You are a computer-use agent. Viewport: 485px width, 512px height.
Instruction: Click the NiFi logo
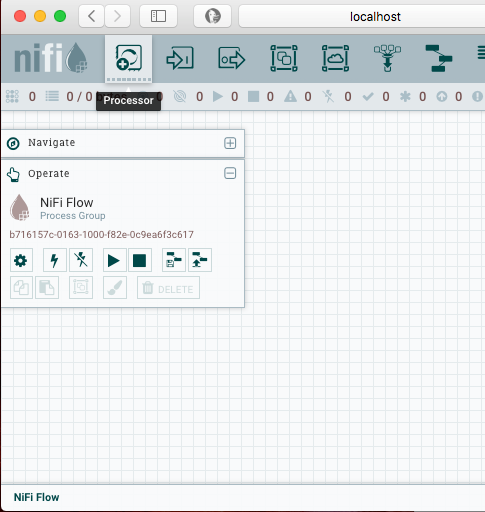point(51,58)
